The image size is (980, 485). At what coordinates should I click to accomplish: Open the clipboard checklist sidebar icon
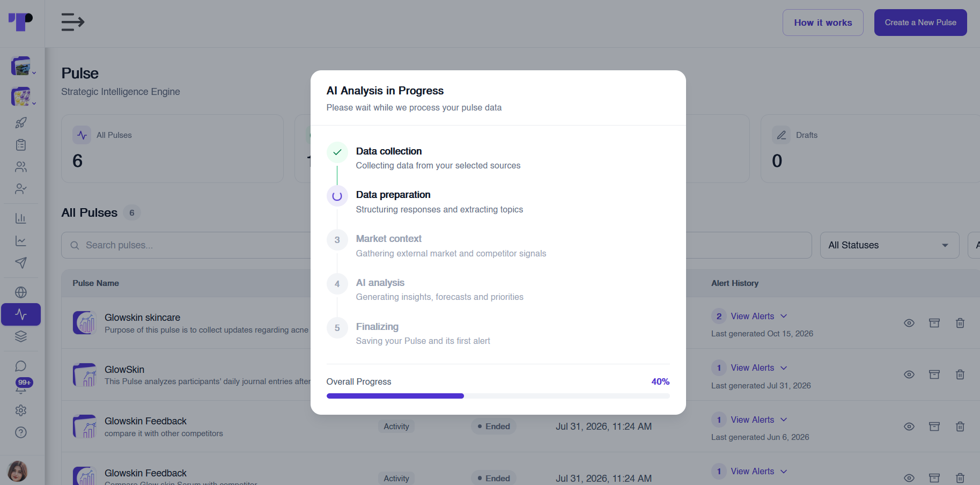pyautogui.click(x=21, y=145)
